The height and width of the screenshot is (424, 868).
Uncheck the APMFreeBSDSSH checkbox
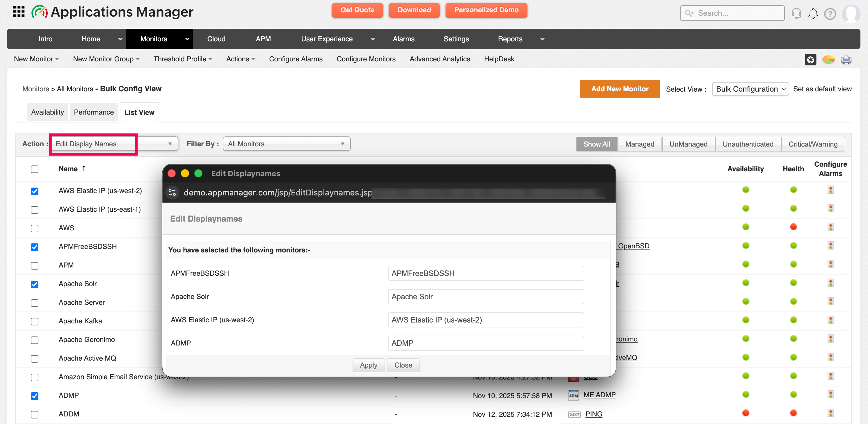point(34,247)
